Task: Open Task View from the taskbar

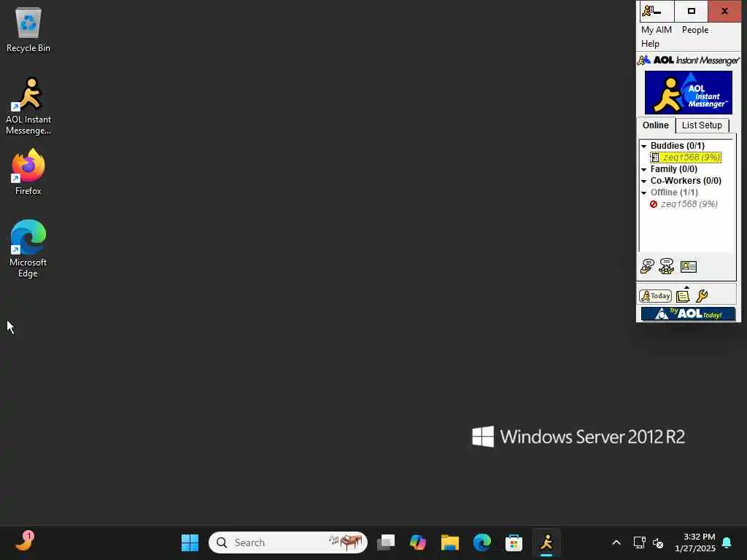Action: pyautogui.click(x=386, y=542)
